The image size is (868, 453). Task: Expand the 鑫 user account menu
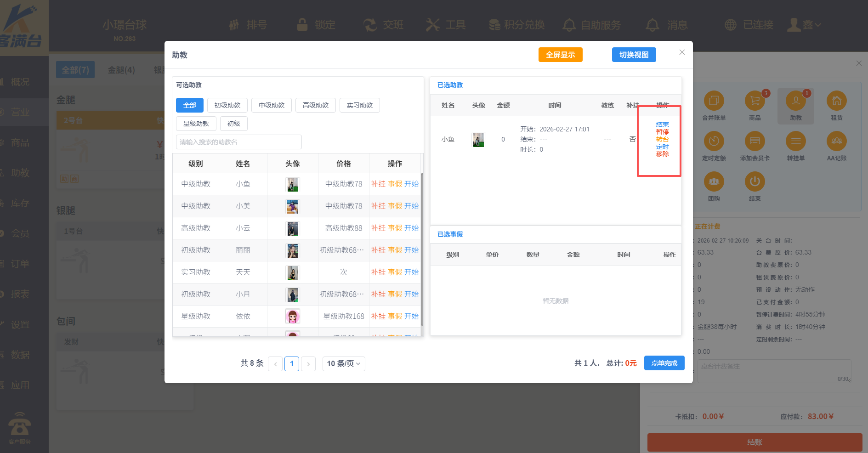[x=804, y=25]
